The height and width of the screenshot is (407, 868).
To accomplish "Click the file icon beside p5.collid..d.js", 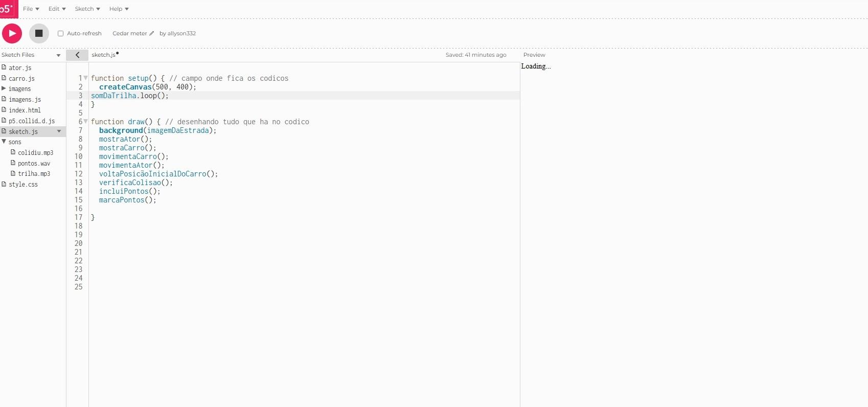I will 4,121.
